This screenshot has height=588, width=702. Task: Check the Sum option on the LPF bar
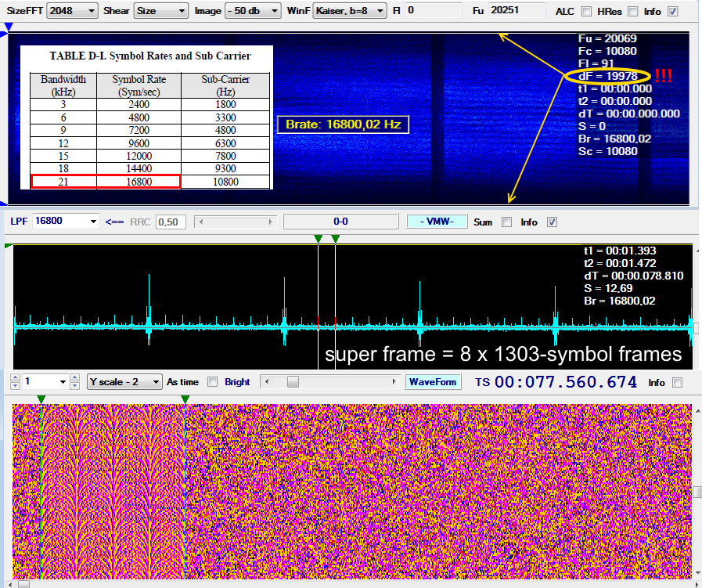click(x=505, y=222)
